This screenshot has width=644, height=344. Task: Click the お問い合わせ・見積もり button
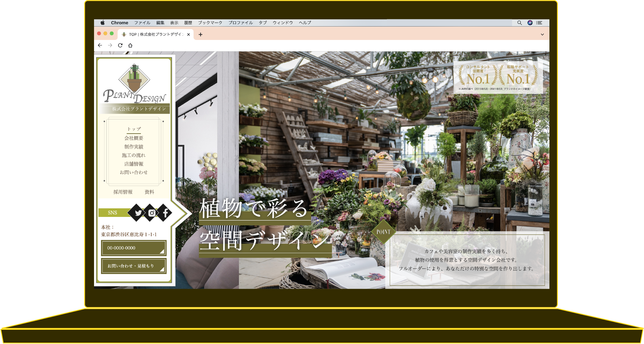click(x=134, y=266)
